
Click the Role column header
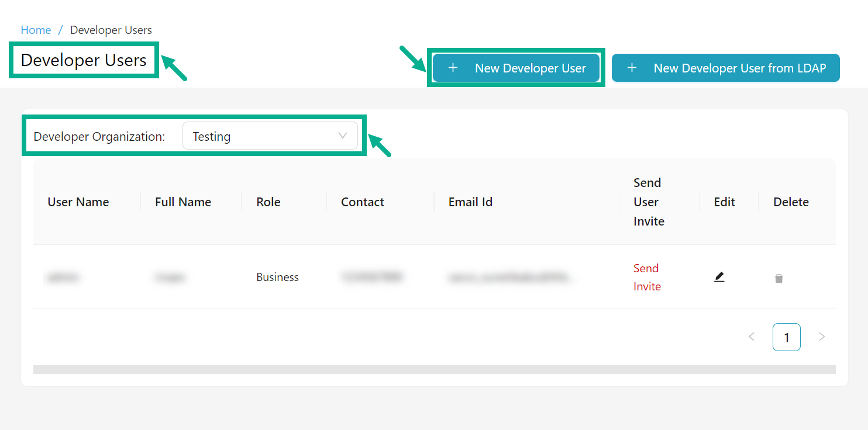coord(268,202)
